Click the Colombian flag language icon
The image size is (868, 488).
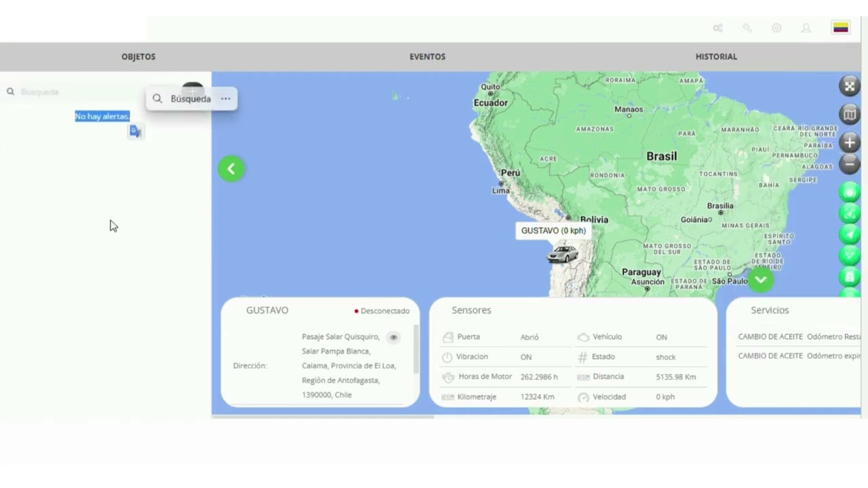point(841,28)
